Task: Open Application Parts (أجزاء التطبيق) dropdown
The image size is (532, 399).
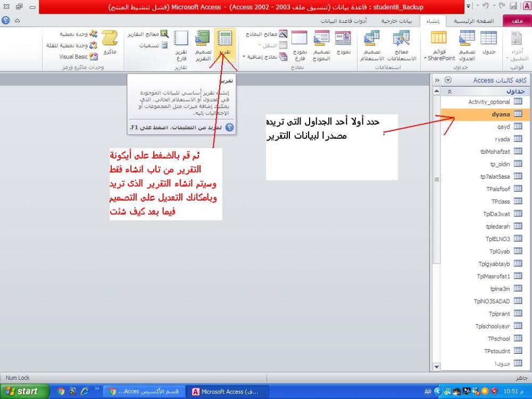Action: [517, 46]
